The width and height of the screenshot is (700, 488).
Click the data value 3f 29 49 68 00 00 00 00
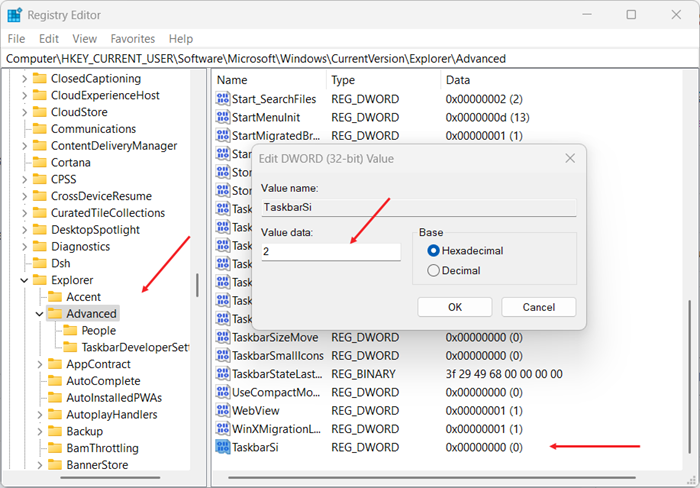tap(504, 374)
